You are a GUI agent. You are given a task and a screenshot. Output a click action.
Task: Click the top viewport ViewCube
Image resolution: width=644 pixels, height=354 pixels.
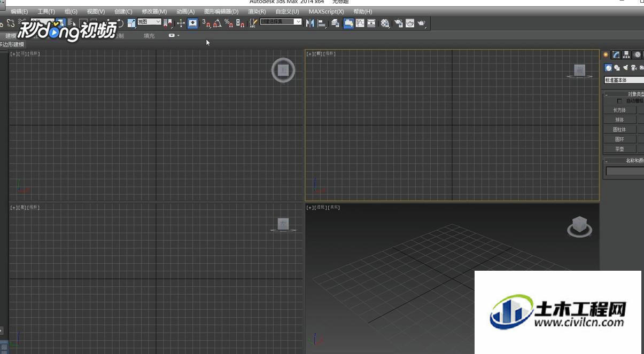pos(283,70)
